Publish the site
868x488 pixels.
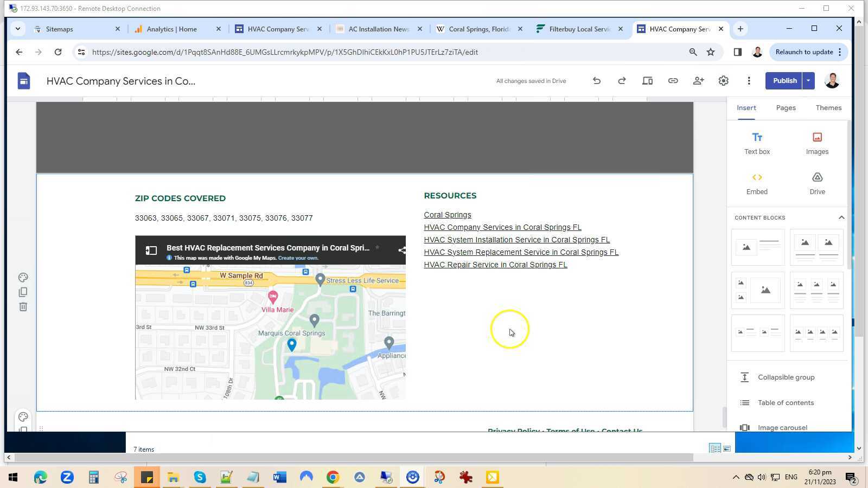784,80
